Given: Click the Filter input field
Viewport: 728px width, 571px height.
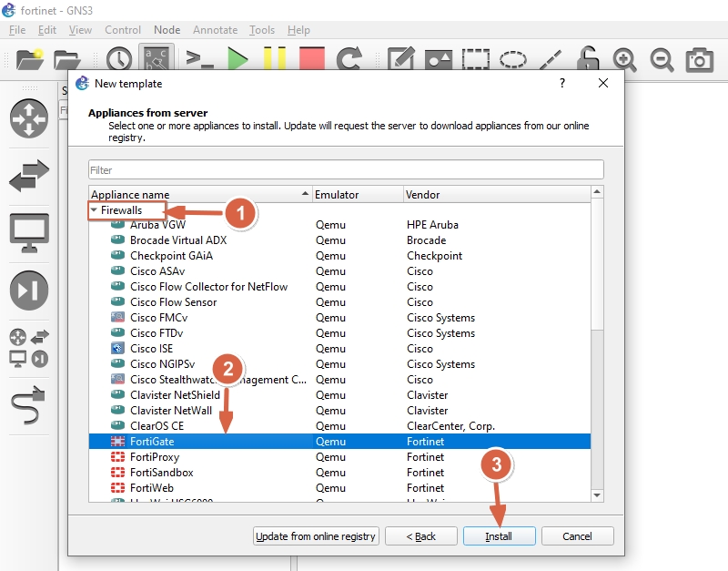Looking at the screenshot, I should coord(346,169).
